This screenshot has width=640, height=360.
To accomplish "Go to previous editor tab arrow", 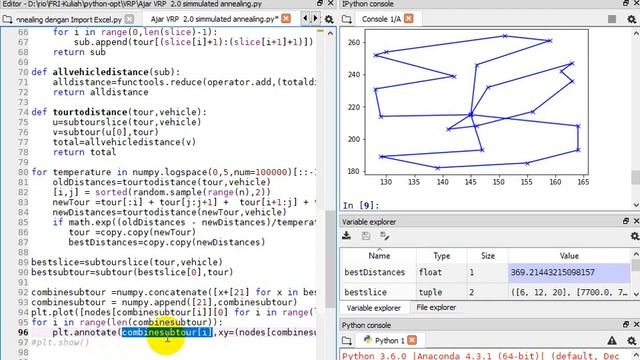I will (305, 19).
